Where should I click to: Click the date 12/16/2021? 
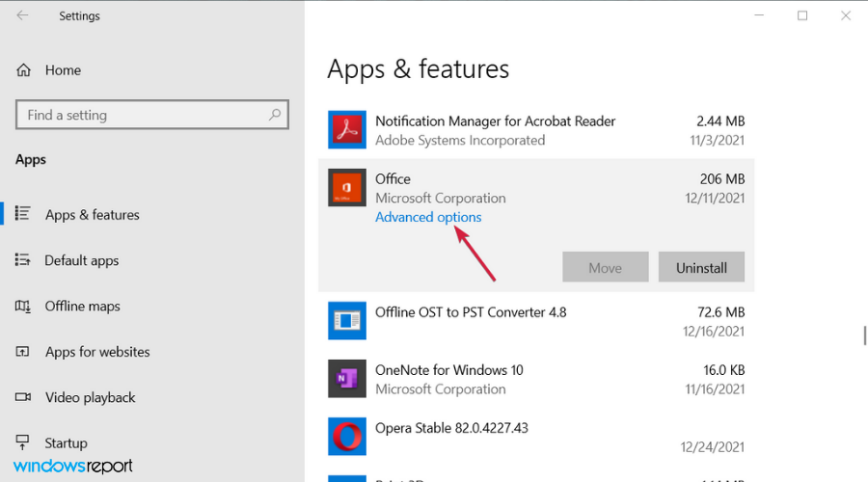point(714,331)
